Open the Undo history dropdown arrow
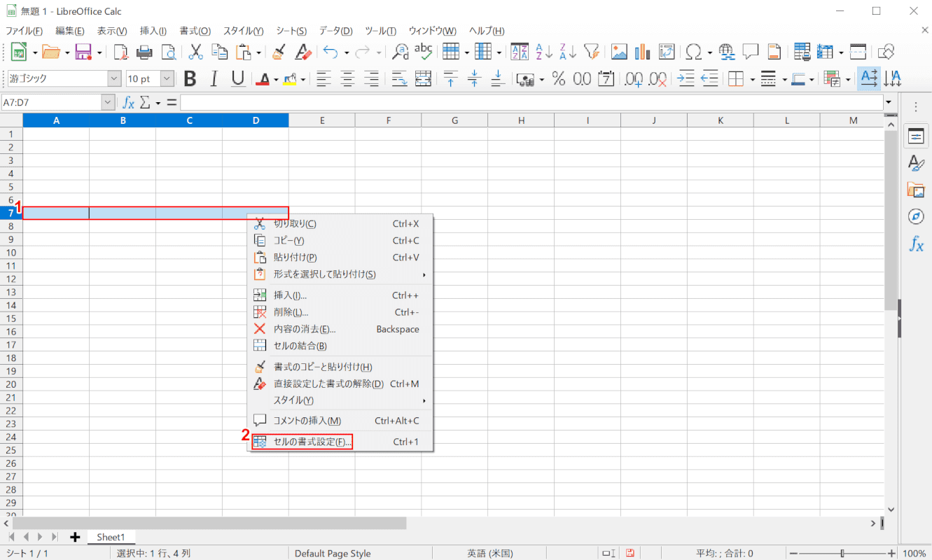 click(x=346, y=52)
